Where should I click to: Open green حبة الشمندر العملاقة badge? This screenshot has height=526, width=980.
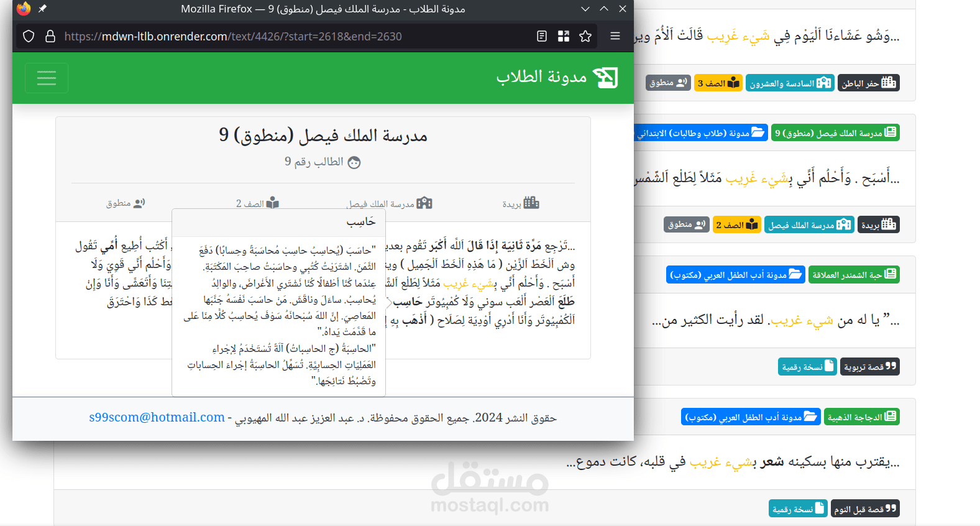[854, 274]
